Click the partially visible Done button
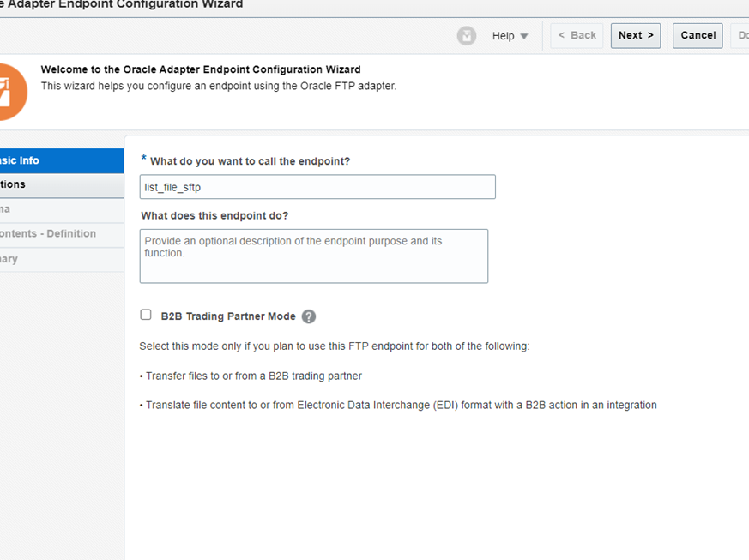Screen dimensions: 749x560 click(740, 36)
